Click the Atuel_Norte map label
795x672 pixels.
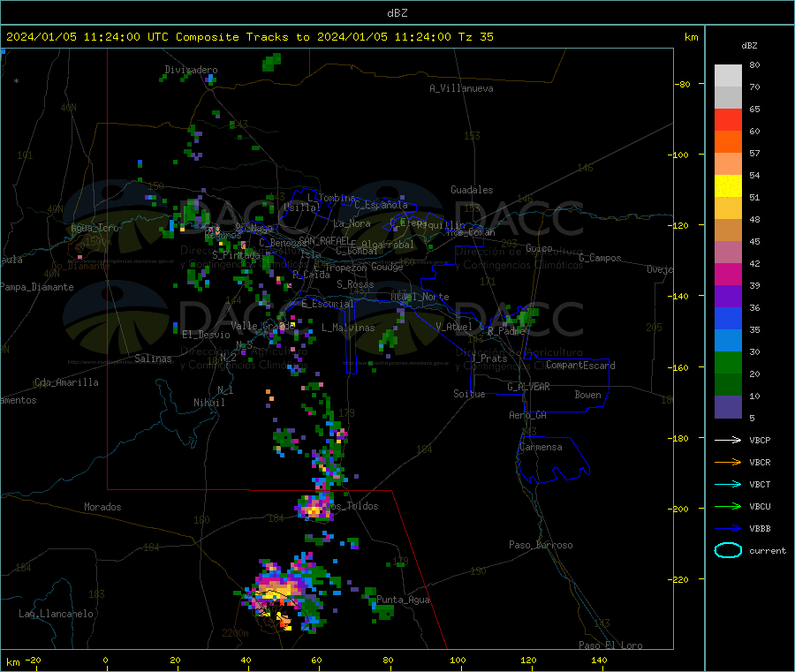tap(420, 297)
